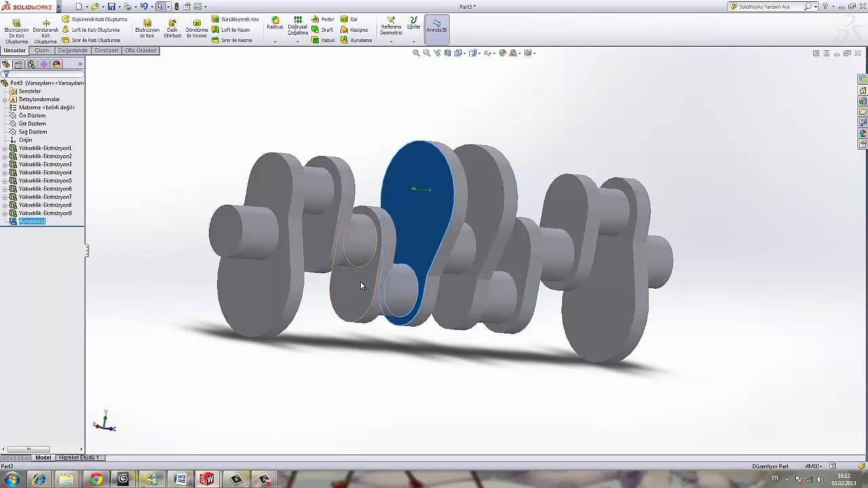Select the Draft tool
The width and height of the screenshot is (868, 488).
point(322,30)
